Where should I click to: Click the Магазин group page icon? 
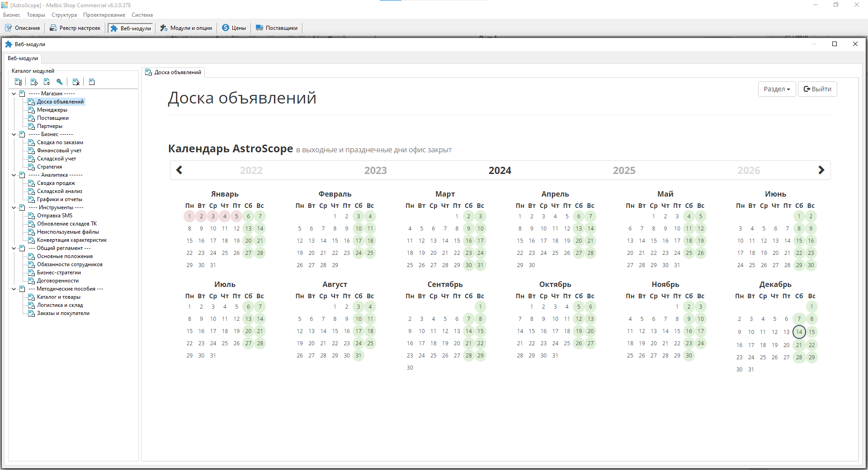pyautogui.click(x=22, y=94)
